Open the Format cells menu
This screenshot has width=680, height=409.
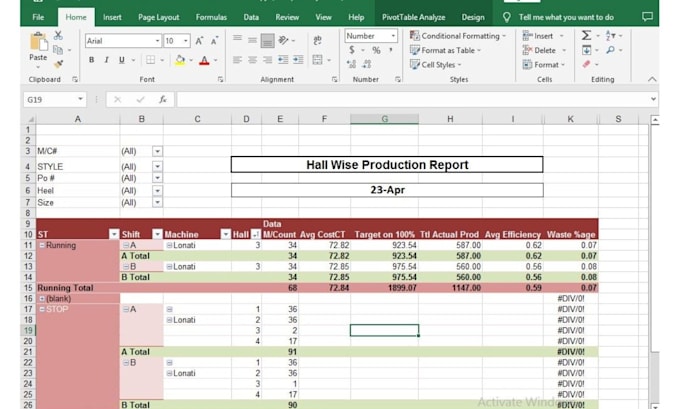(544, 65)
